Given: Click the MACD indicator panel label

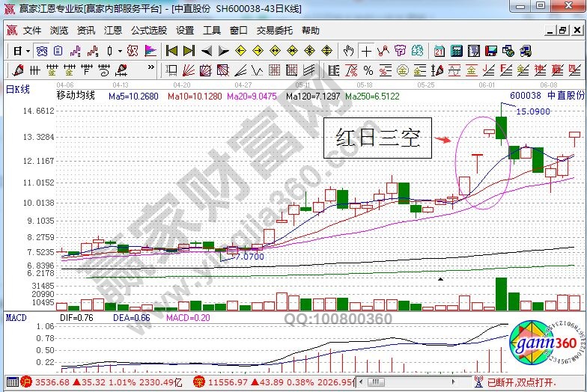Looking at the screenshot, I should coord(16,318).
